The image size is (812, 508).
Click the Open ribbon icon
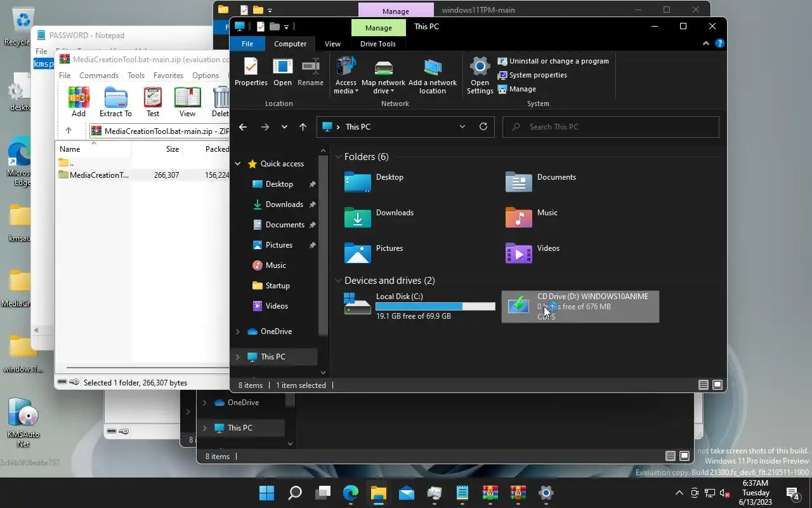pos(282,72)
